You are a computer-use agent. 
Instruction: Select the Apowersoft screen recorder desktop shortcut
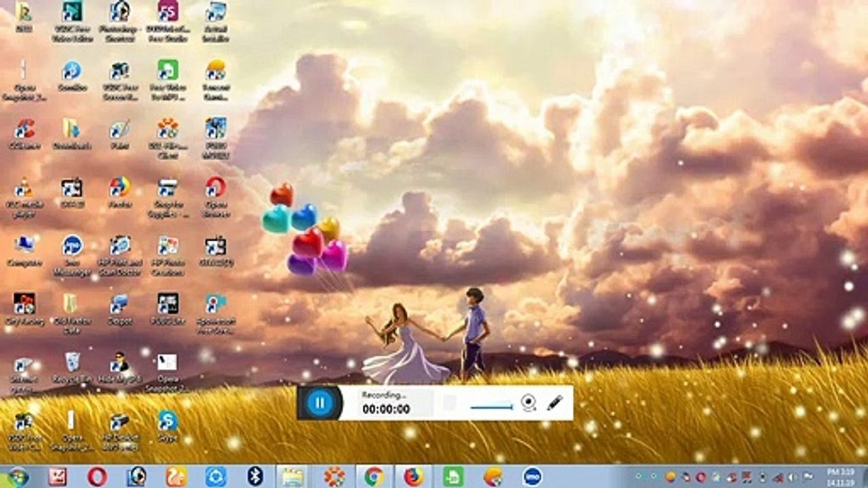tap(216, 314)
